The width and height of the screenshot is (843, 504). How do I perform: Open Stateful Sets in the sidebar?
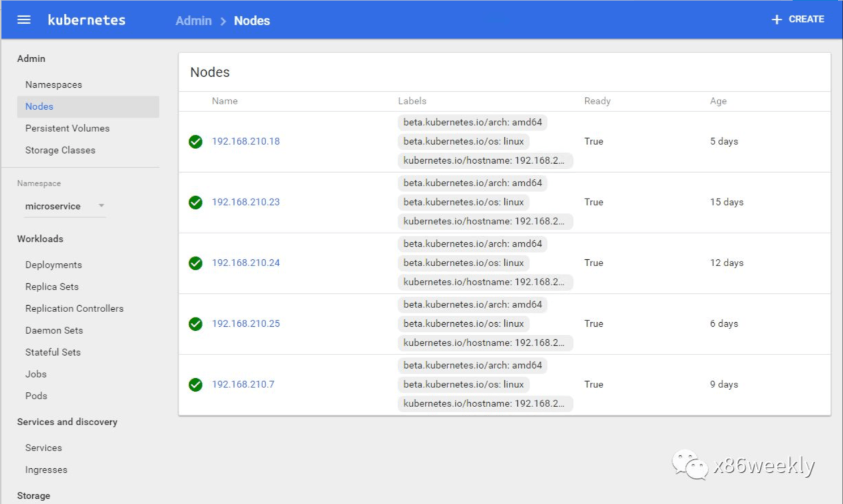coord(53,352)
